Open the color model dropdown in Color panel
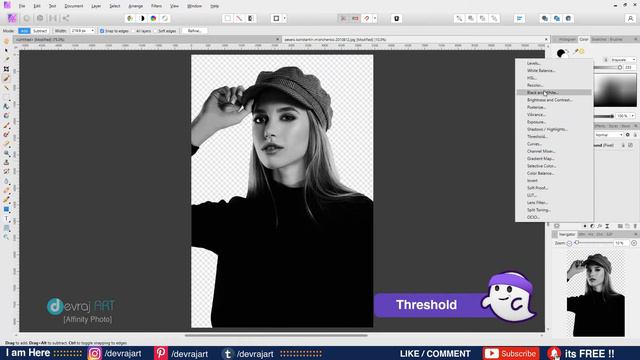This screenshot has height=360, width=640. point(623,60)
